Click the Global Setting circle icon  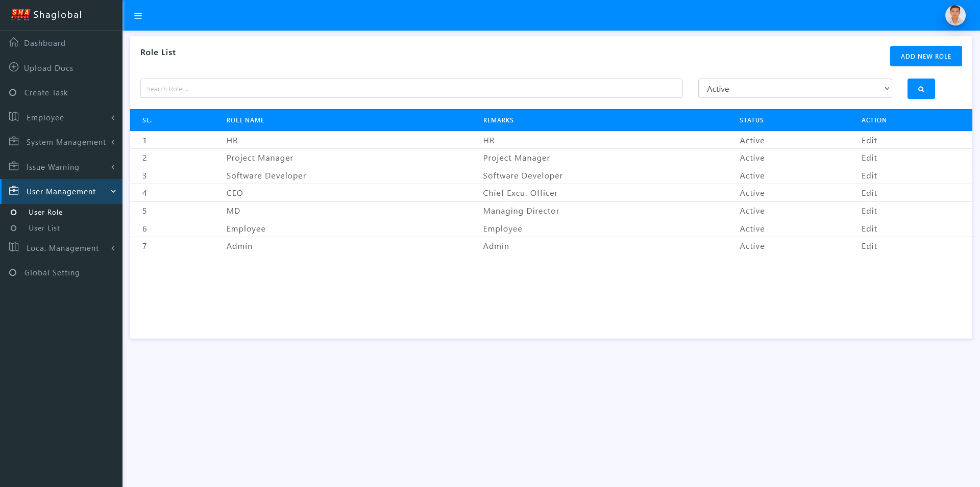pyautogui.click(x=13, y=273)
